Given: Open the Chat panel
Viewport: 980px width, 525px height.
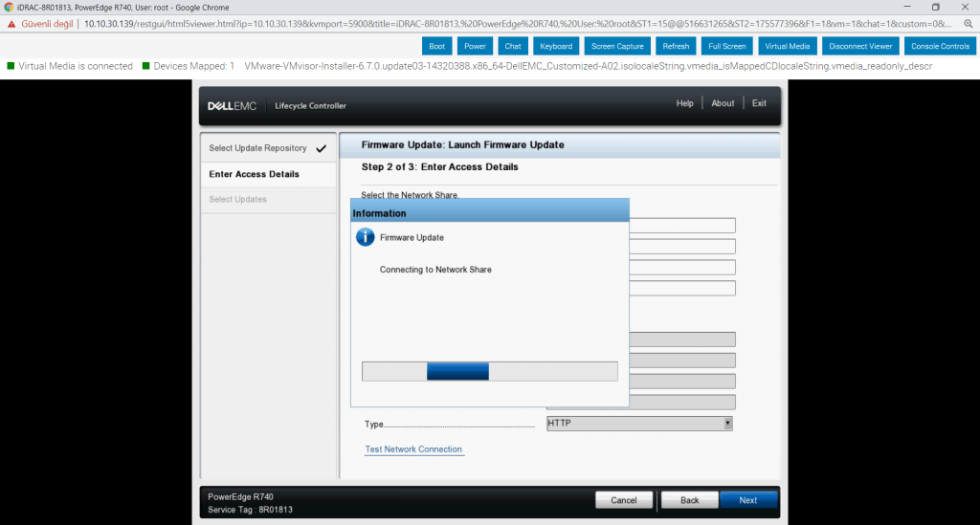Looking at the screenshot, I should coord(513,46).
